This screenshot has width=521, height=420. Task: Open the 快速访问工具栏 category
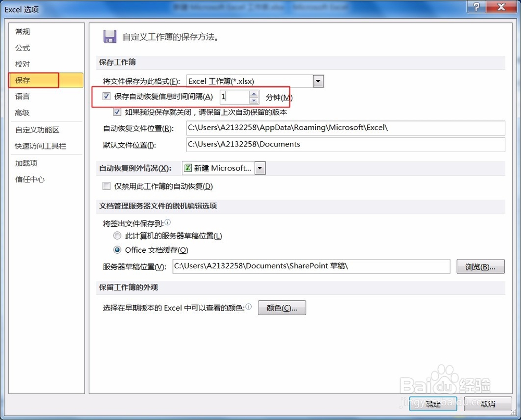[41, 146]
